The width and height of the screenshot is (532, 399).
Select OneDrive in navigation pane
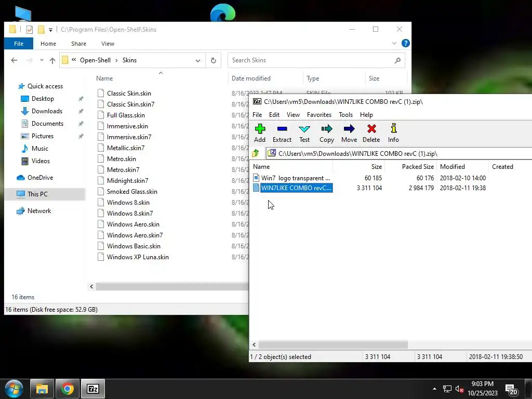click(x=40, y=178)
